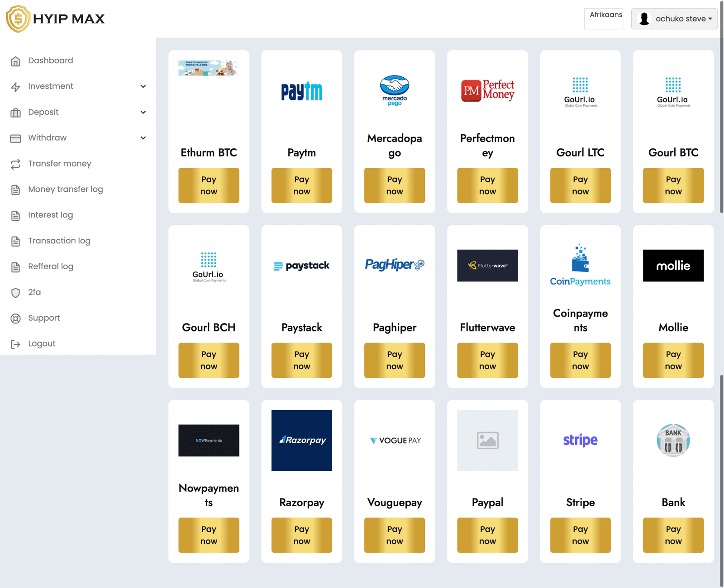Click the HYIP MAX shield logo
This screenshot has width=724, height=588.
18,19
